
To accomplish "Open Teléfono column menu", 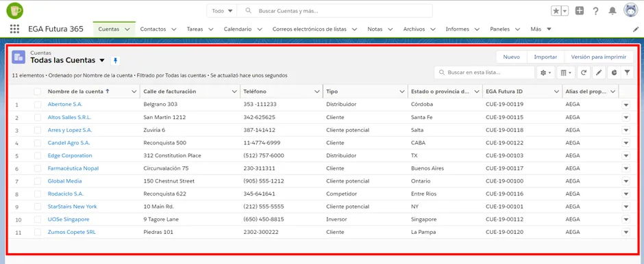I will click(x=317, y=92).
